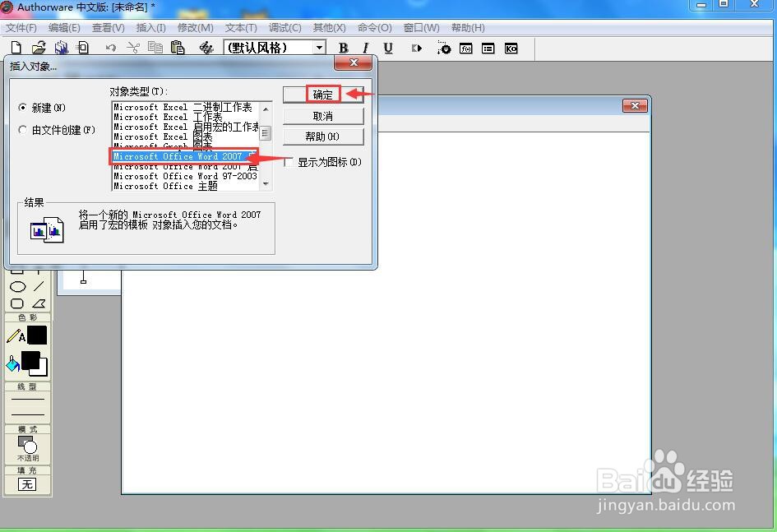Select Microsoft Excel 启用宏的工作表 entry

pyautogui.click(x=185, y=127)
